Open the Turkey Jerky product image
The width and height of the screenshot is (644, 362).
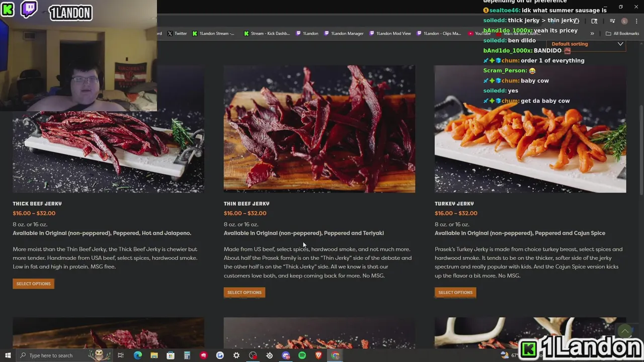point(530,129)
